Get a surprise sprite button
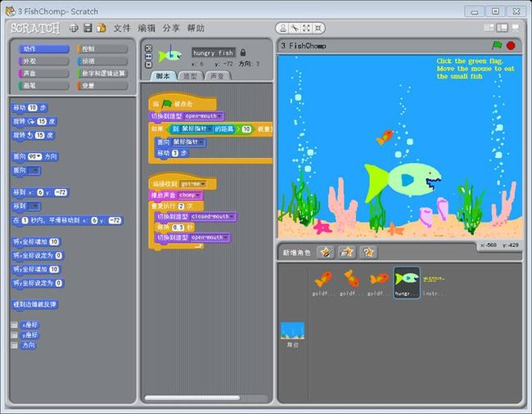Screen dimensions: 532x414 (x=368, y=252)
